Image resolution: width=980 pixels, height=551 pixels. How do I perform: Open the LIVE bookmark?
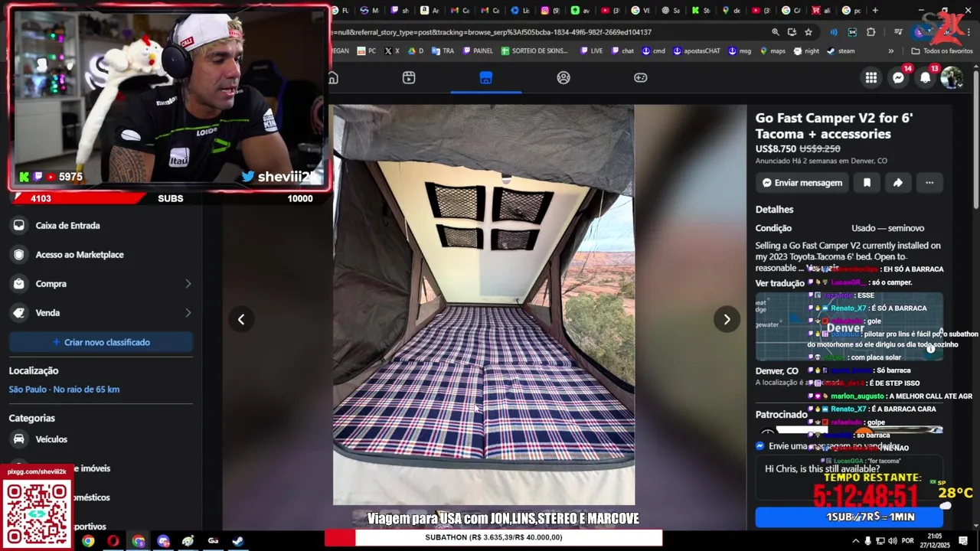click(x=591, y=51)
